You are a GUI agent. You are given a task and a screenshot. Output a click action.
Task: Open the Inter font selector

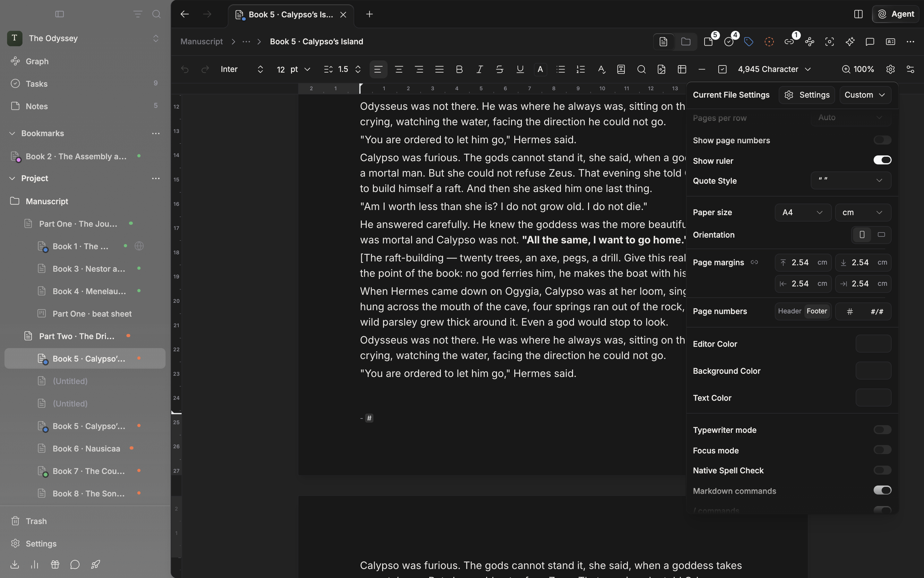click(242, 69)
